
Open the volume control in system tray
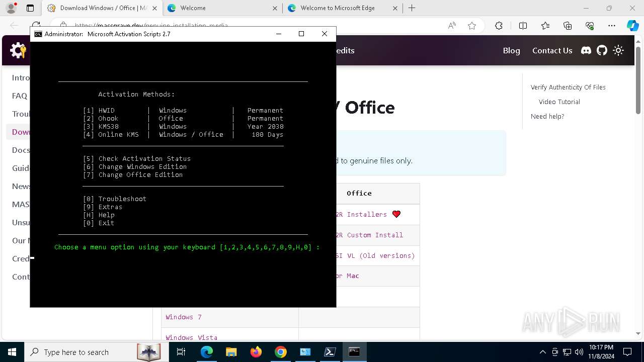pyautogui.click(x=579, y=352)
